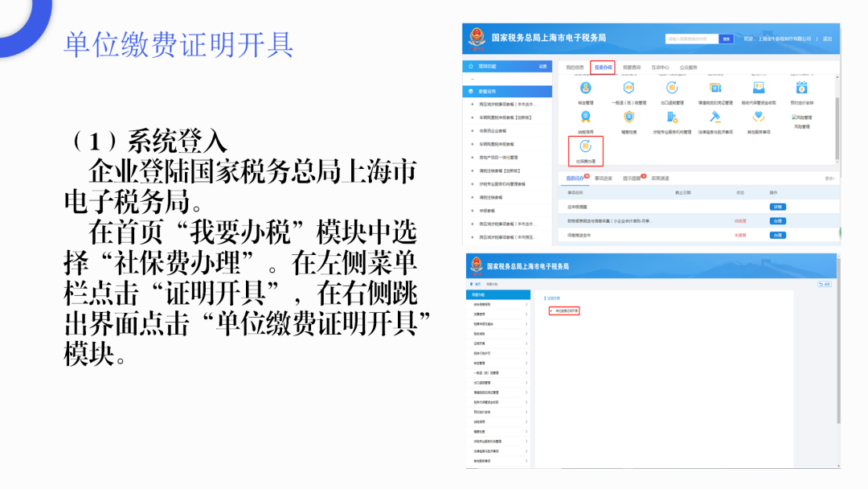Click the header search input field
This screenshot has width=868, height=489.
click(x=692, y=39)
